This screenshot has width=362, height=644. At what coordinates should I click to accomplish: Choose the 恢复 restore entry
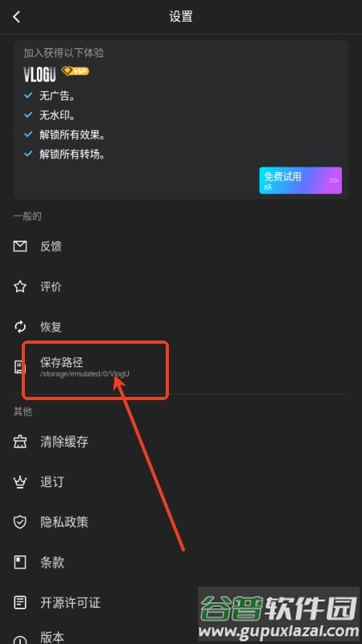(181, 327)
